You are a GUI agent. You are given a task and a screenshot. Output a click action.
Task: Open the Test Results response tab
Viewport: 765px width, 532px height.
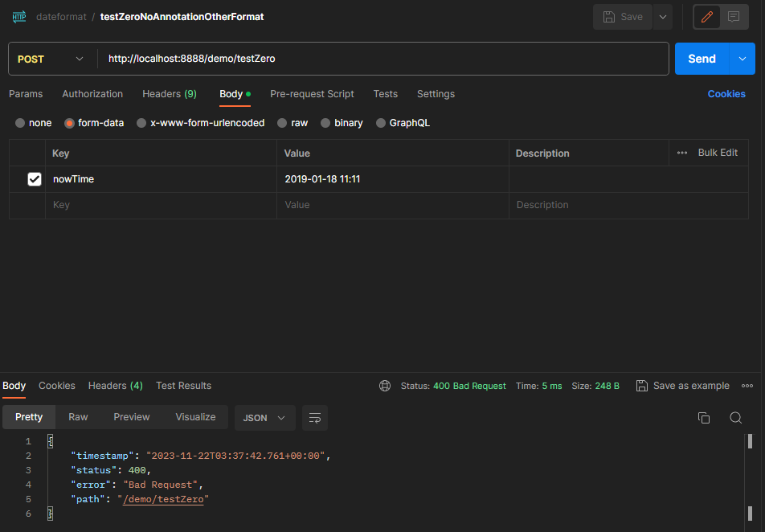(183, 386)
